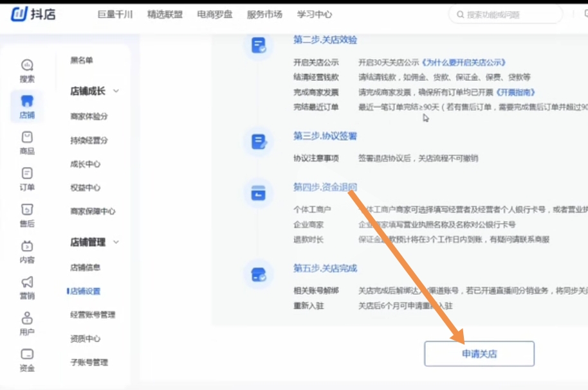Click the 抖店 logo icon
The width and height of the screenshot is (588, 390).
19,14
